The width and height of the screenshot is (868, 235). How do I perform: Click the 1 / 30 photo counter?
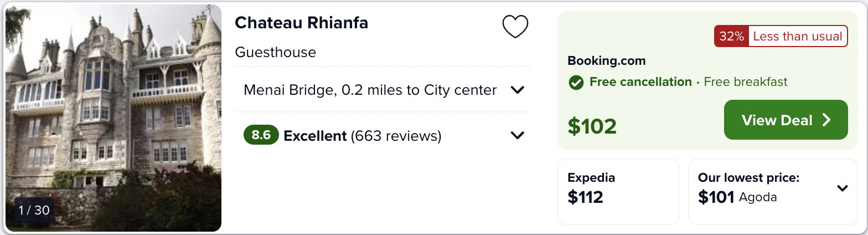pos(34,210)
